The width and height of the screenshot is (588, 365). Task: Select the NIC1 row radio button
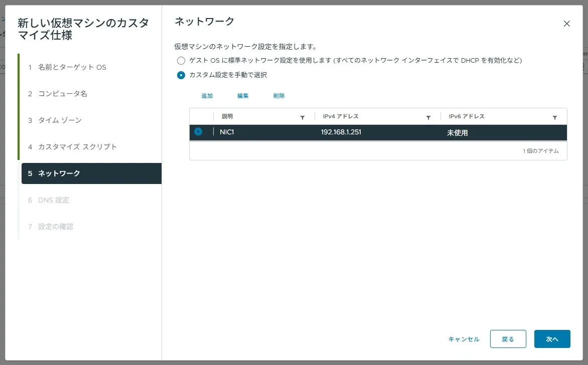click(198, 131)
